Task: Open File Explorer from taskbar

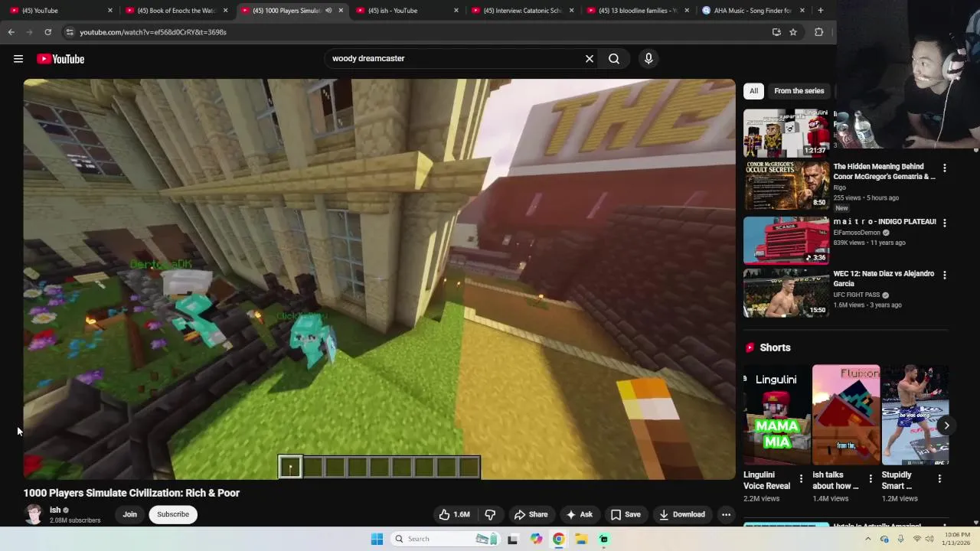Action: tap(581, 539)
